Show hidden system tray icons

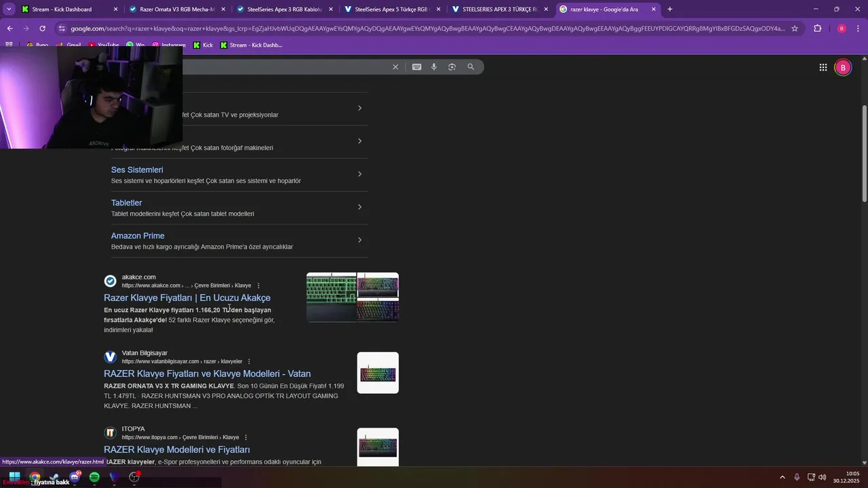(x=782, y=477)
